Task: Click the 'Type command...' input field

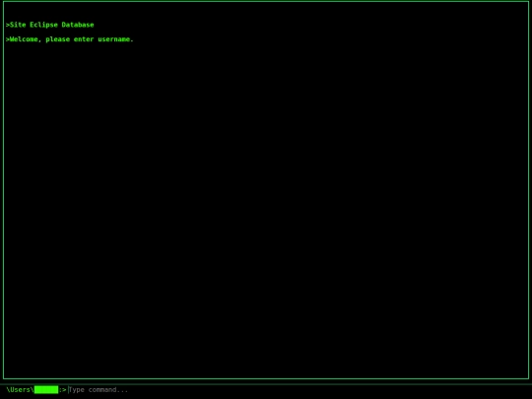Action: (x=299, y=390)
